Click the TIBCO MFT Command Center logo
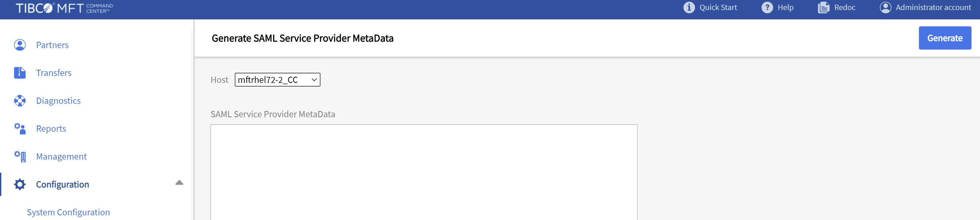 point(64,8)
